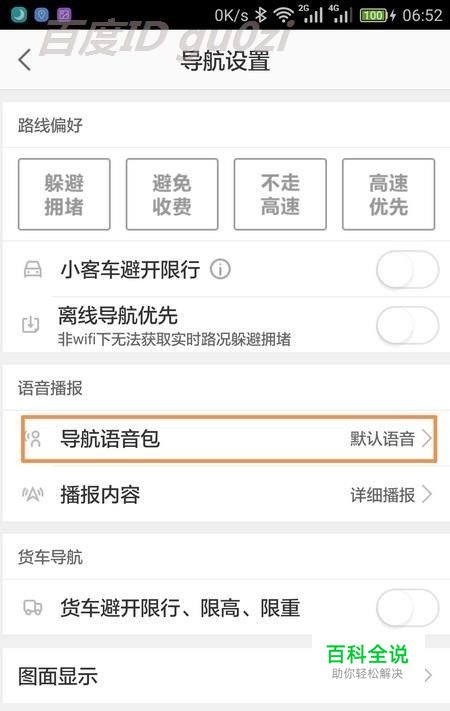Expand 导航语音包 via its chevron arrow

426,438
